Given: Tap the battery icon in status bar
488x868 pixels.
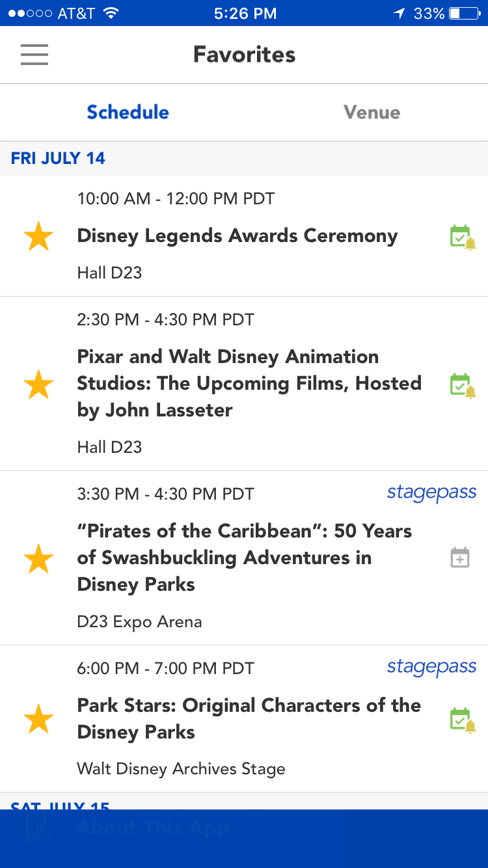Looking at the screenshot, I should point(463,13).
